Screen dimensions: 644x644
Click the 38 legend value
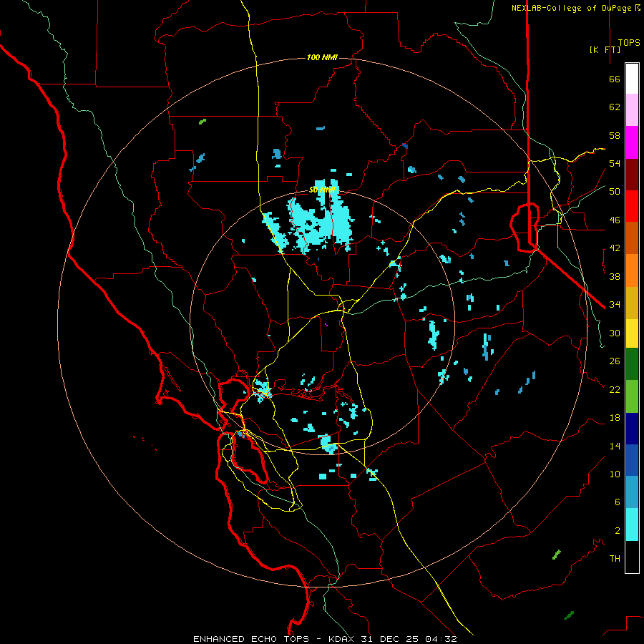pyautogui.click(x=615, y=276)
